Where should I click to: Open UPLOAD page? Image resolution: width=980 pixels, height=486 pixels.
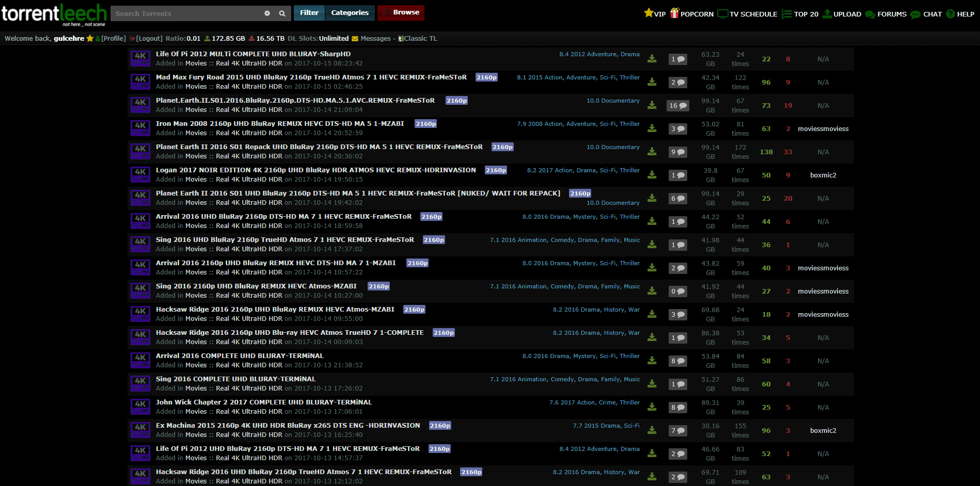(842, 14)
